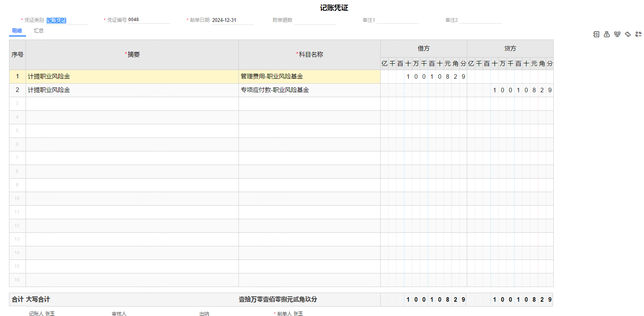Click the row 2 credit amount cell
The width and height of the screenshot is (644, 316).
coord(510,90)
